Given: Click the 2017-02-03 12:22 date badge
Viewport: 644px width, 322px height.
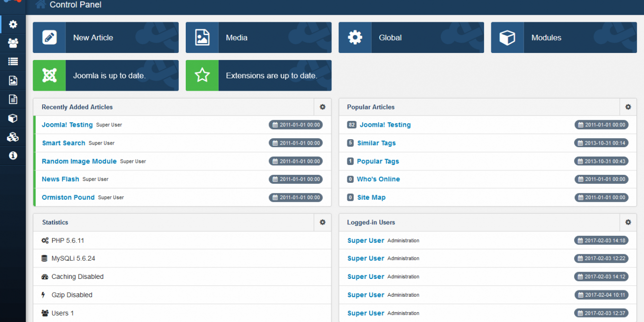Looking at the screenshot, I should [x=601, y=259].
